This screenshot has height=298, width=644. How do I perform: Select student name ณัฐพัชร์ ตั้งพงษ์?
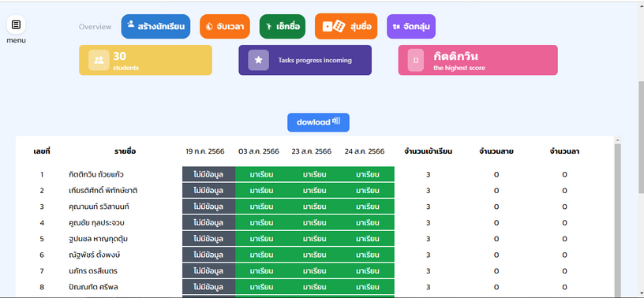[95, 255]
